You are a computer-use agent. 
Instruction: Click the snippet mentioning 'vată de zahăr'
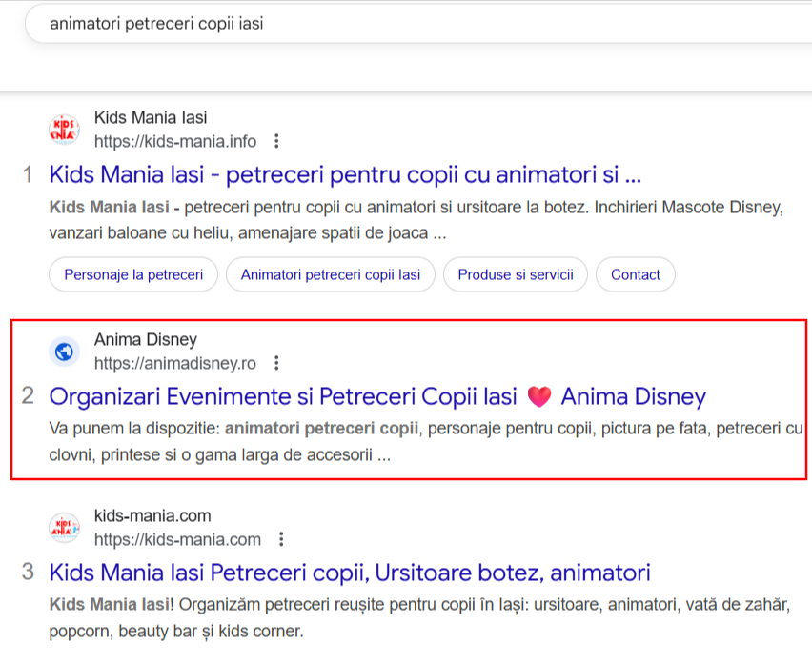tap(419, 617)
